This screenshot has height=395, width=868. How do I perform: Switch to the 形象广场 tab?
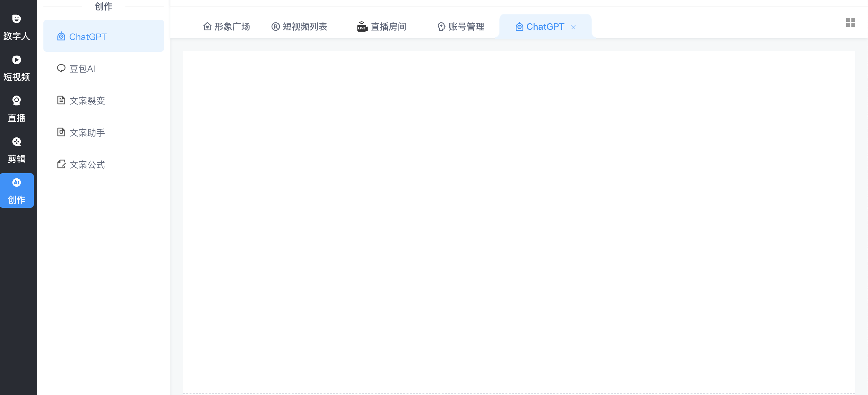click(x=226, y=27)
